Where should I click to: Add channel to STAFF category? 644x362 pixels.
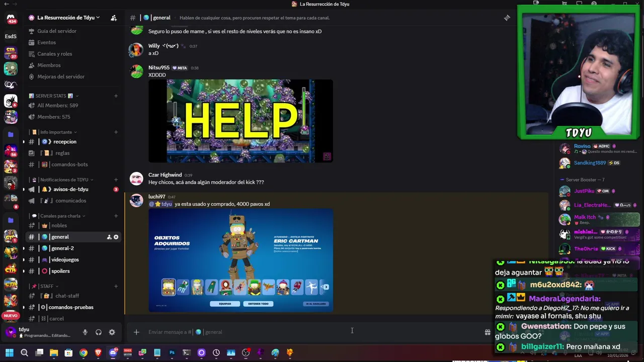[x=116, y=286]
